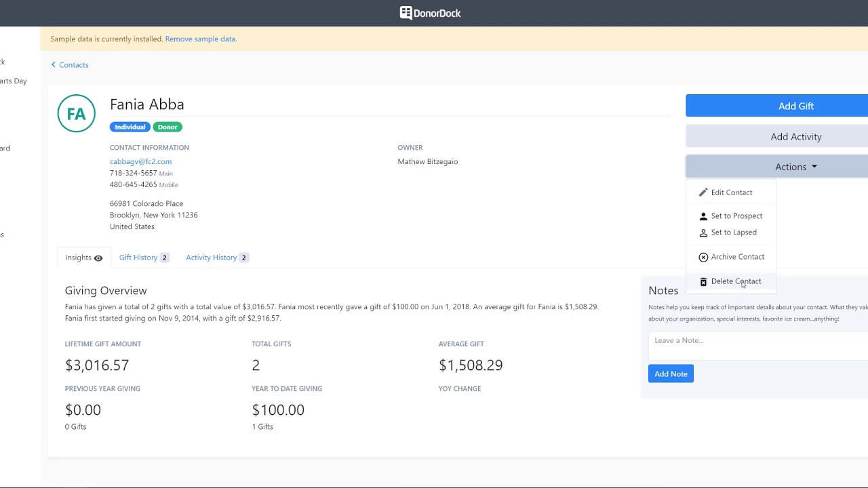Click email cabbagv@fc2.com
The height and width of the screenshot is (488, 868).
[x=140, y=161]
